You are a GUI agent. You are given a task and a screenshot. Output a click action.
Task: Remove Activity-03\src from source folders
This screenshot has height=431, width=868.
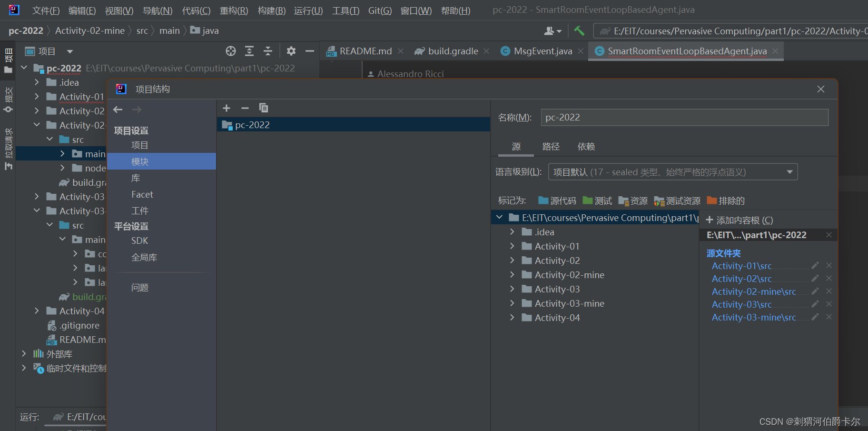tap(829, 304)
